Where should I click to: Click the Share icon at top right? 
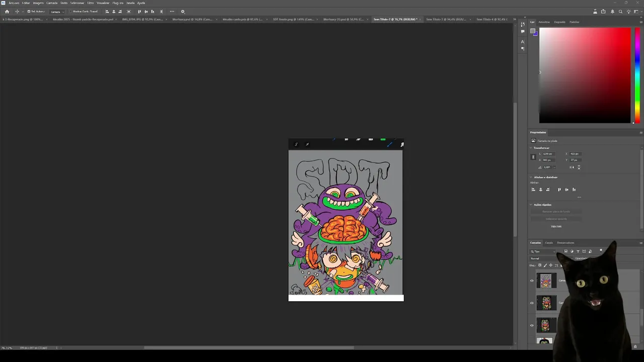(x=604, y=12)
